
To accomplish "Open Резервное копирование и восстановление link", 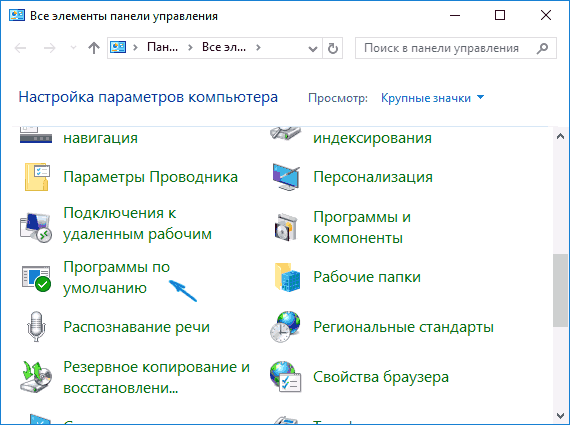I will pos(156,377).
